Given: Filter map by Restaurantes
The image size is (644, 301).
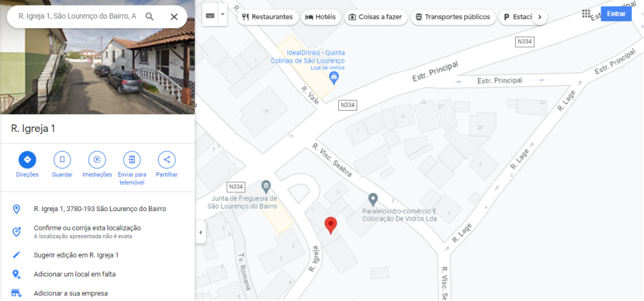Looking at the screenshot, I should [268, 17].
